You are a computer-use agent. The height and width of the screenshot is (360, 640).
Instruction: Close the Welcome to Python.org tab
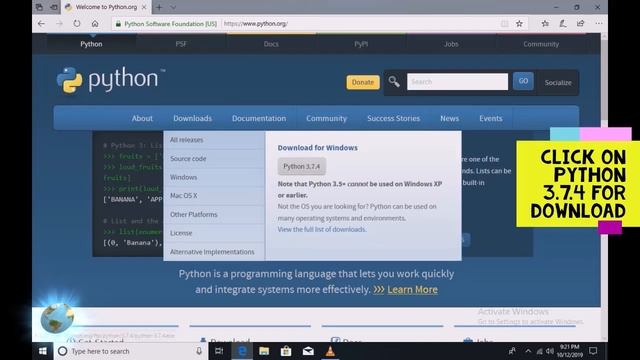point(144,7)
